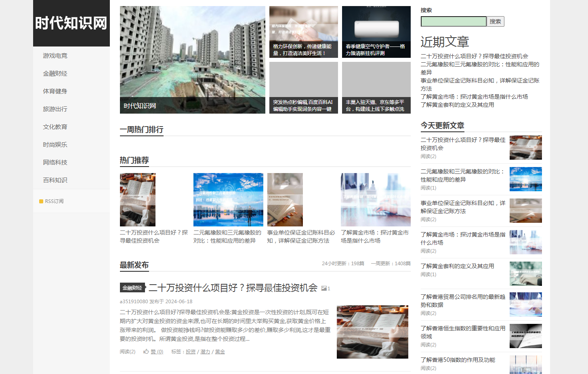
Task: Click the keyboard thumbnail for 了解黄金市场 in 热门推荐
Action: [376, 200]
